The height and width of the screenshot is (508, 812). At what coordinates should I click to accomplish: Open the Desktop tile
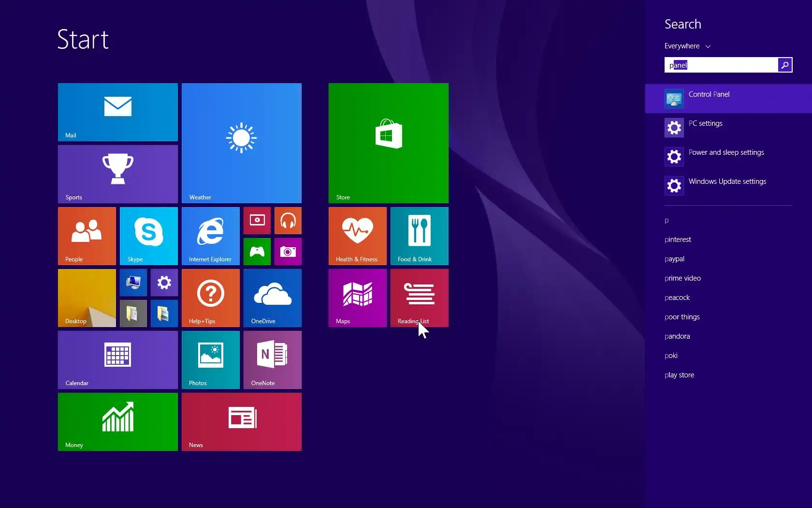[87, 298]
